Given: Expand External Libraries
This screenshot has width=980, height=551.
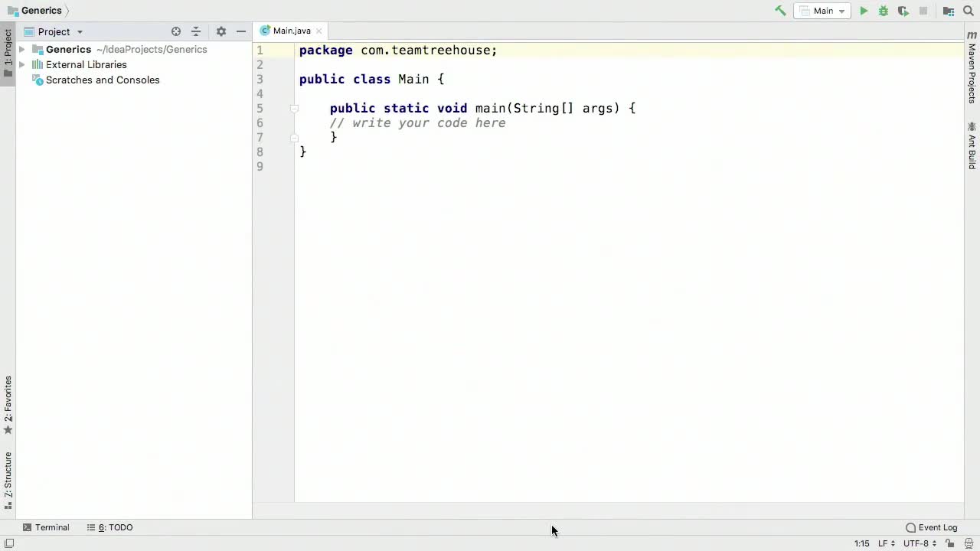Looking at the screenshot, I should click(x=21, y=64).
